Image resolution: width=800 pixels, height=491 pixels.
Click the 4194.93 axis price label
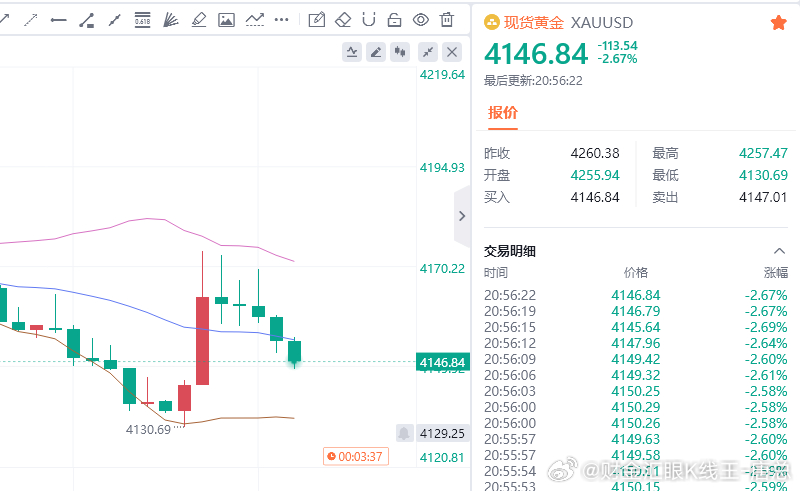tap(442, 167)
